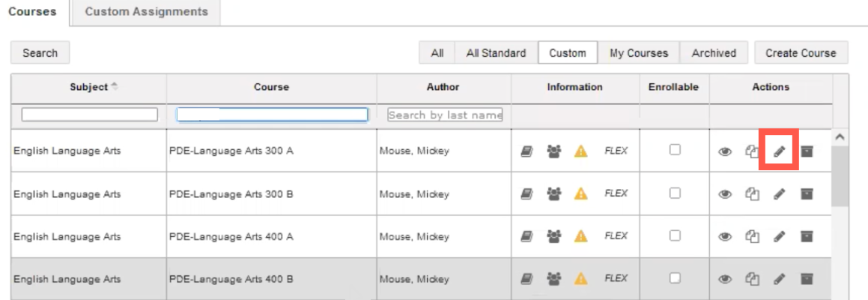Sort the table by the Subject column header
This screenshot has width=868, height=300.
coord(89,87)
